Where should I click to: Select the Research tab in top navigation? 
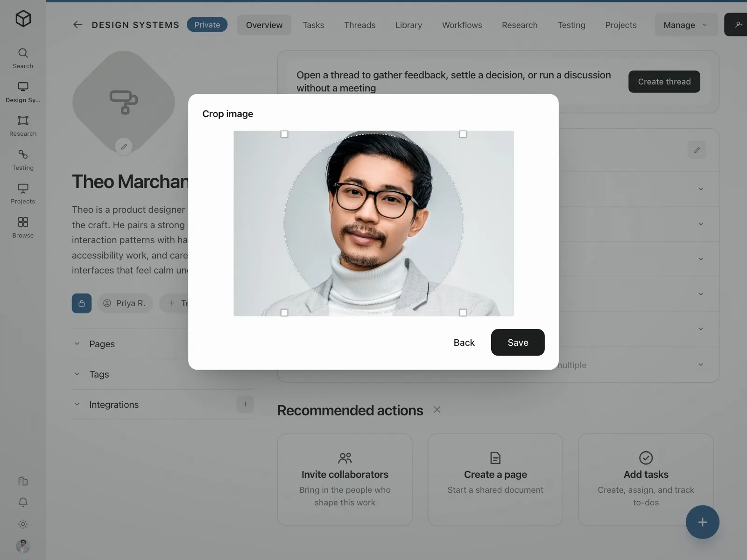coord(520,25)
